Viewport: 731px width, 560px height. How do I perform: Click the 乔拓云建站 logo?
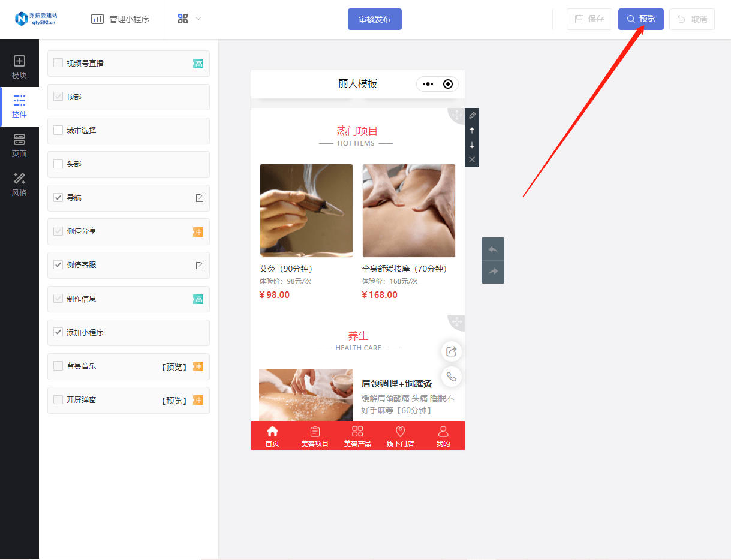pos(36,19)
